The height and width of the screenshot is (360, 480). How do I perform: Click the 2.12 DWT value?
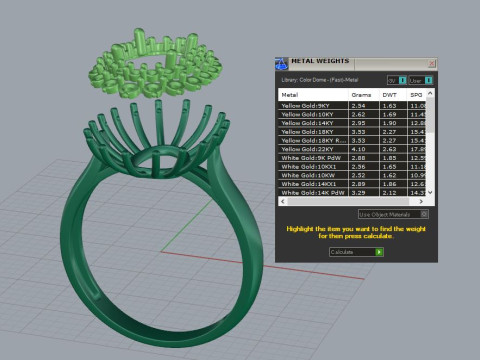pyautogui.click(x=389, y=192)
